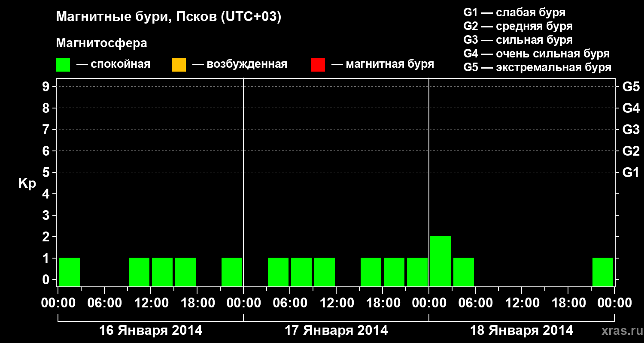Click the 18 January 03:00–06:00 green bar
644x343 pixels.
coord(464,272)
